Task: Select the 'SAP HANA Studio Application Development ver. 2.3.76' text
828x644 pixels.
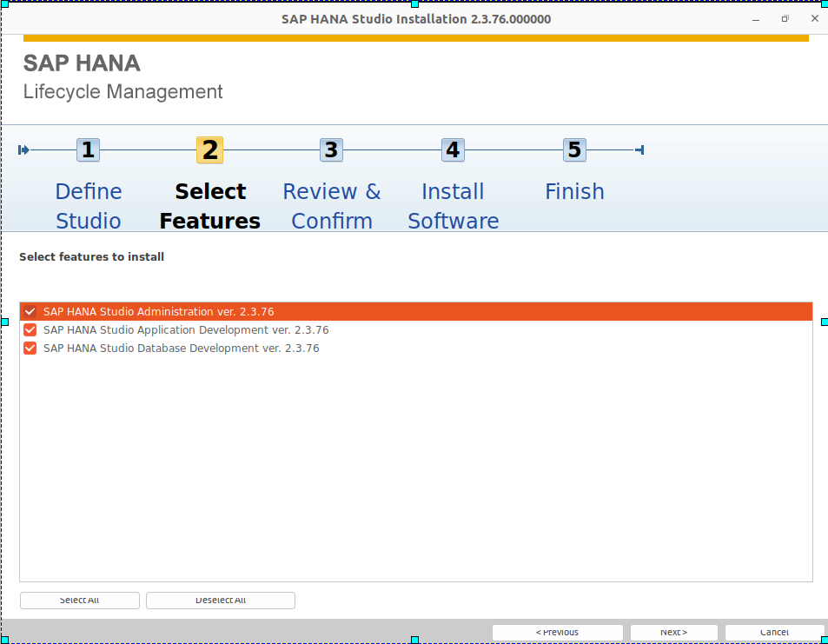Action: pyautogui.click(x=186, y=330)
